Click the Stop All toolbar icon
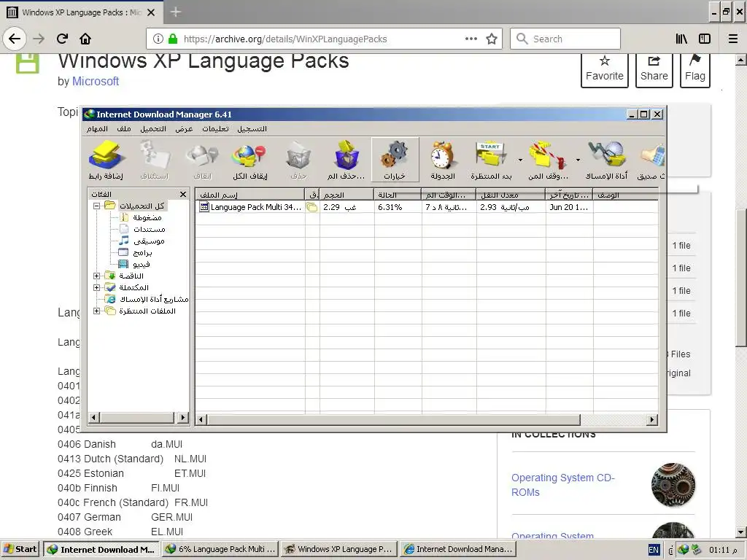This screenshot has width=747, height=560. click(x=250, y=160)
